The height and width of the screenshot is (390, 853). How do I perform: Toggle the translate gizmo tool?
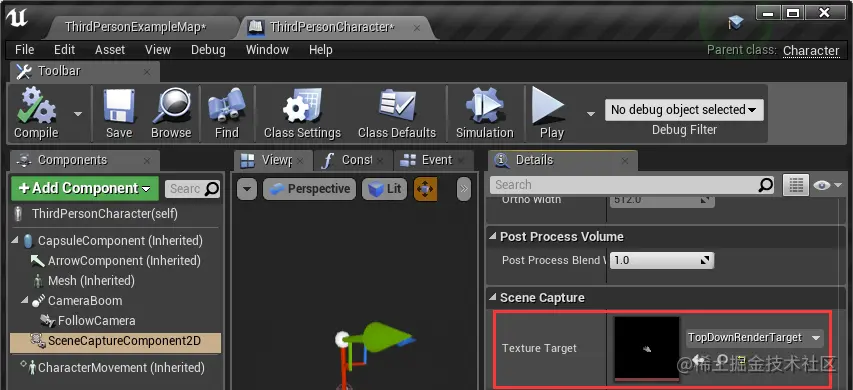(425, 189)
